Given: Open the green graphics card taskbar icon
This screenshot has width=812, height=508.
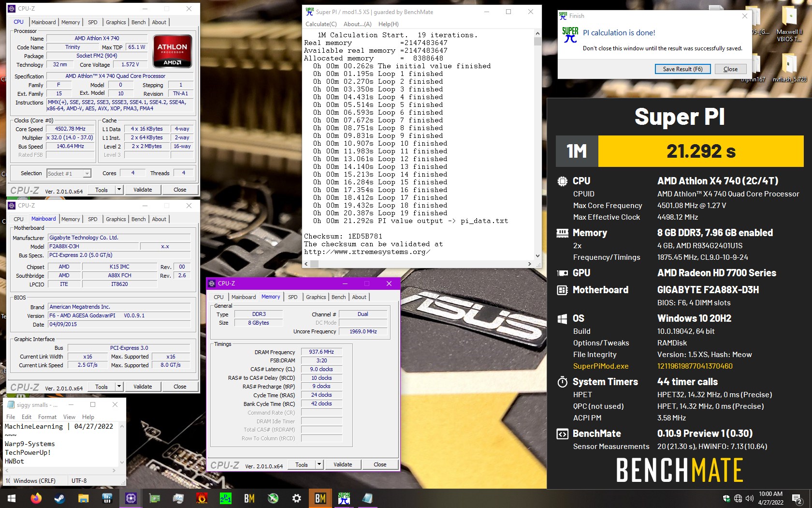Looking at the screenshot, I should [154, 498].
